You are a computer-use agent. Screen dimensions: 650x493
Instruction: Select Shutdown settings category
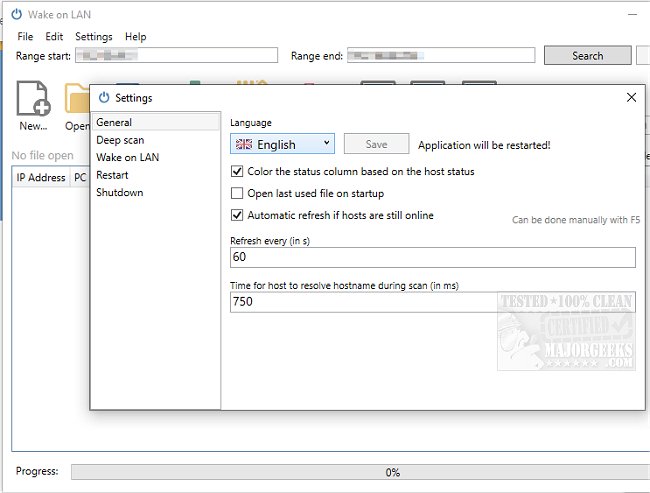point(156,192)
